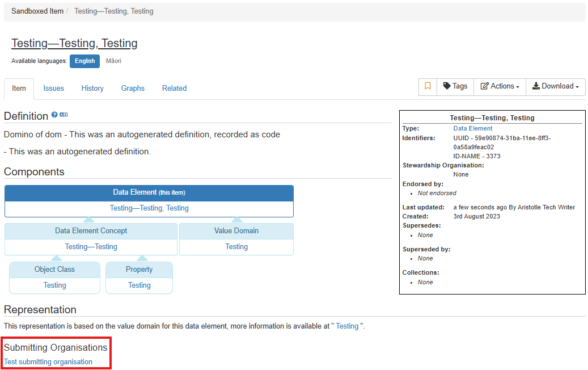
Task: Open the Data Element type link
Action: (x=473, y=129)
